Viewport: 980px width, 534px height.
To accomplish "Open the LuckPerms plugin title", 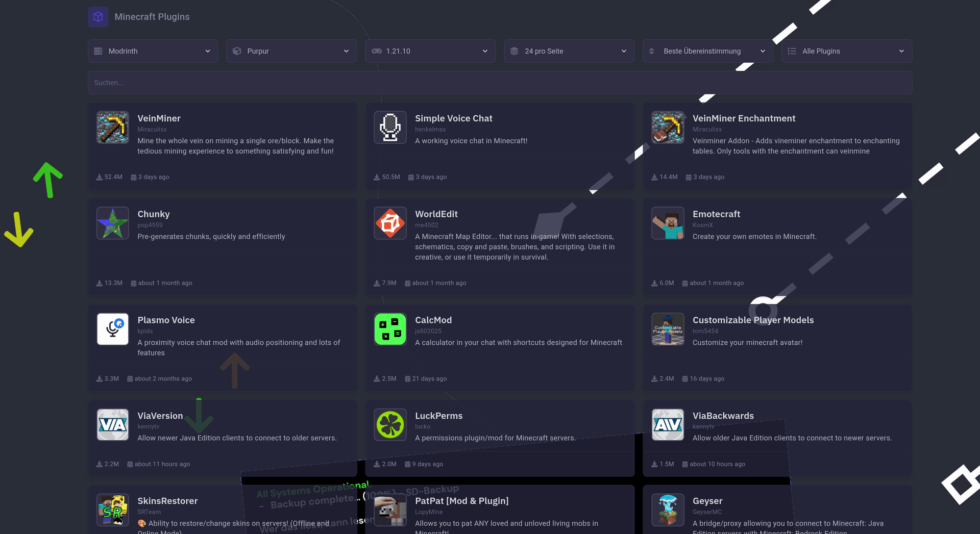I will click(438, 416).
